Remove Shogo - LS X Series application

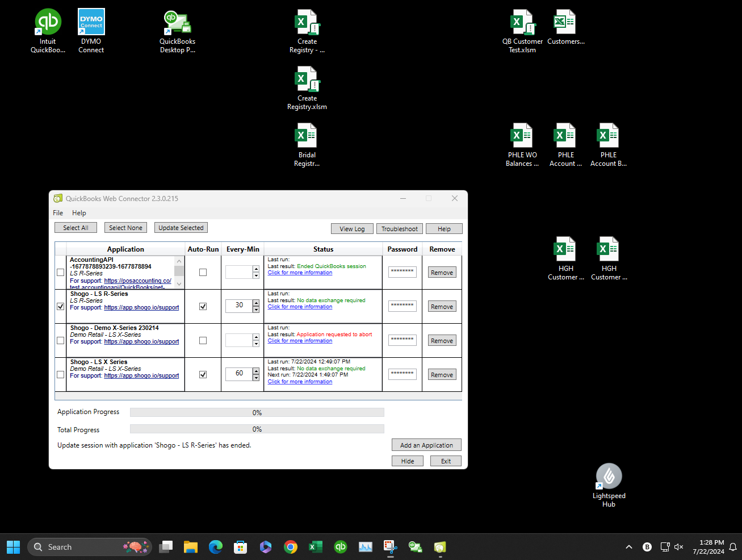442,375
